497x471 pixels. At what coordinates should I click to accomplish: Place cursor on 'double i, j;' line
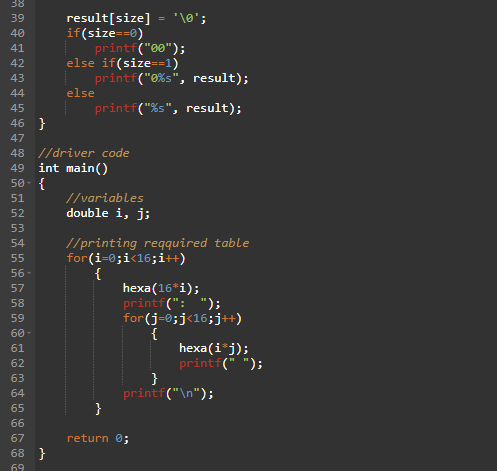[108, 213]
